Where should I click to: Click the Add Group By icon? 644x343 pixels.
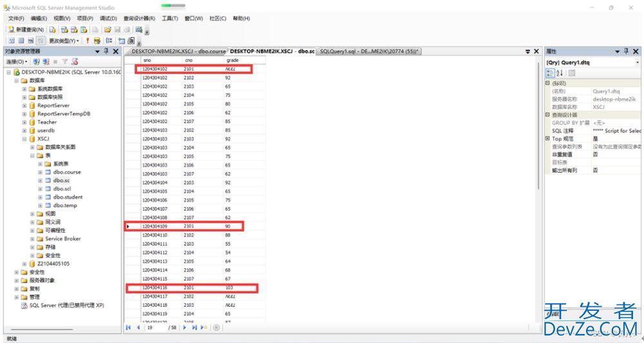tap(109, 41)
